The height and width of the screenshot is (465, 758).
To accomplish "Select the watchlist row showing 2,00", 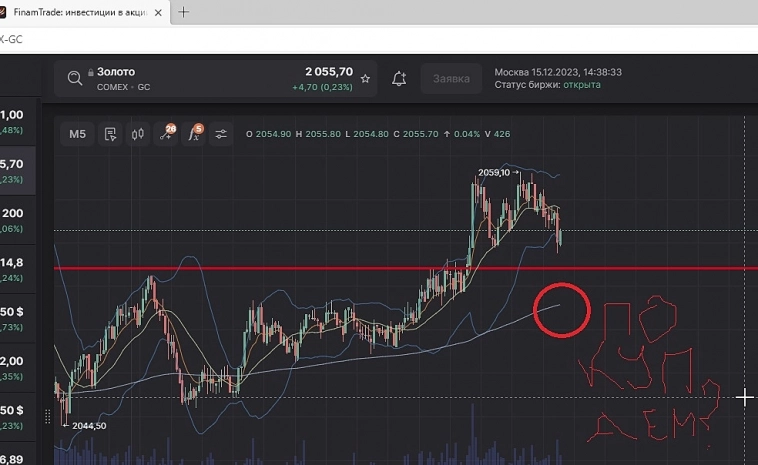I will click(17, 368).
